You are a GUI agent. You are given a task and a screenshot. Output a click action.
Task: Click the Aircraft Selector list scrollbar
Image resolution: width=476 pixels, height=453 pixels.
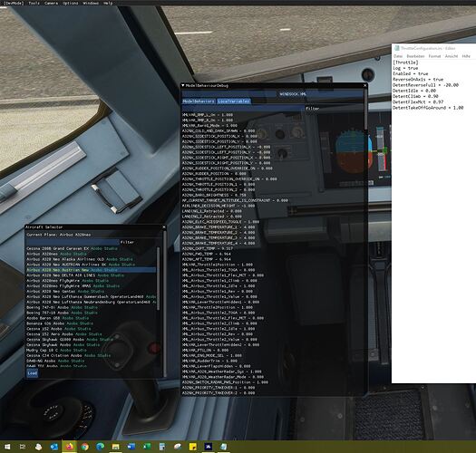click(158, 278)
